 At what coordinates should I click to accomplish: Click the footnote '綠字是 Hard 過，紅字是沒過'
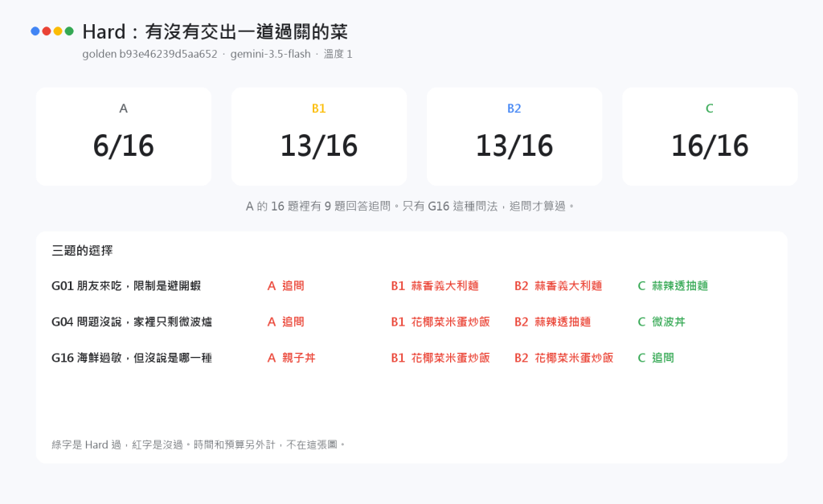(117, 445)
